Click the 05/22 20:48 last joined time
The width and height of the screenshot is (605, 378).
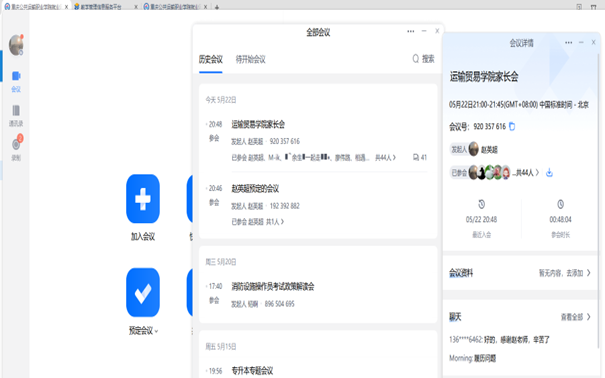pos(482,219)
